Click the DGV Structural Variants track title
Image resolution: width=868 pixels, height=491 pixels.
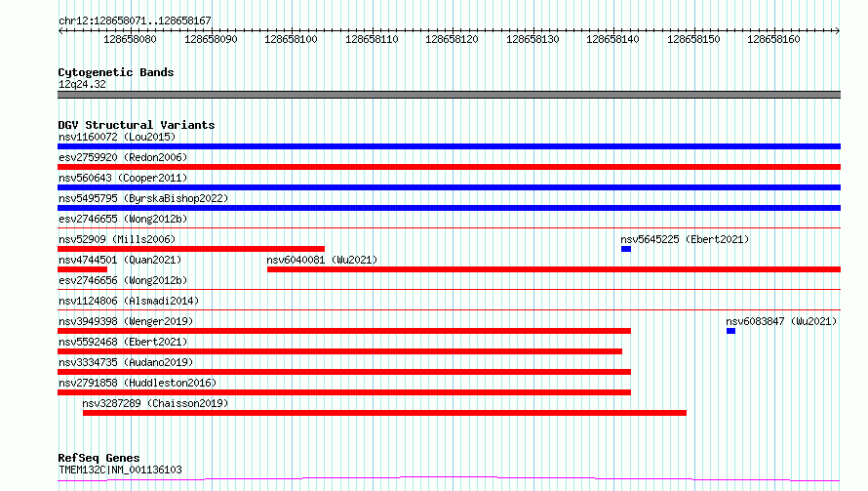[137, 125]
